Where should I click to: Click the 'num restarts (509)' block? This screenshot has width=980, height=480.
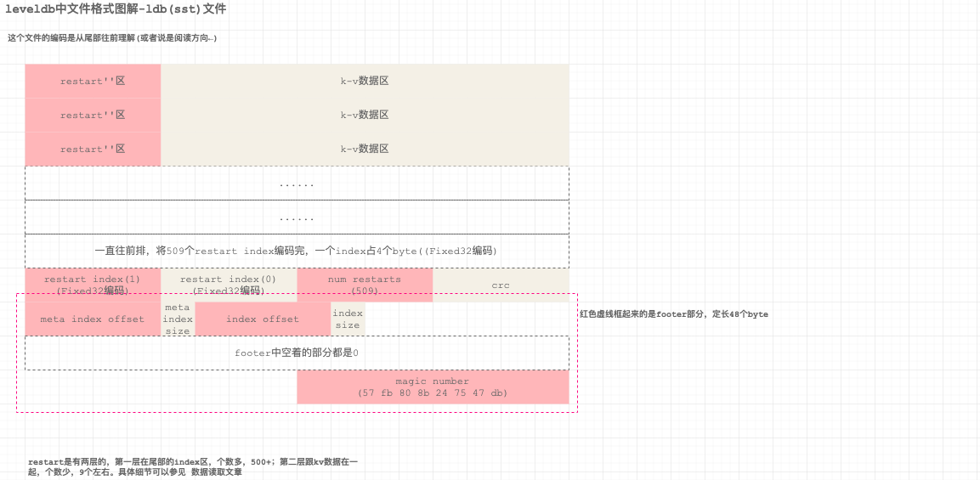pos(365,285)
